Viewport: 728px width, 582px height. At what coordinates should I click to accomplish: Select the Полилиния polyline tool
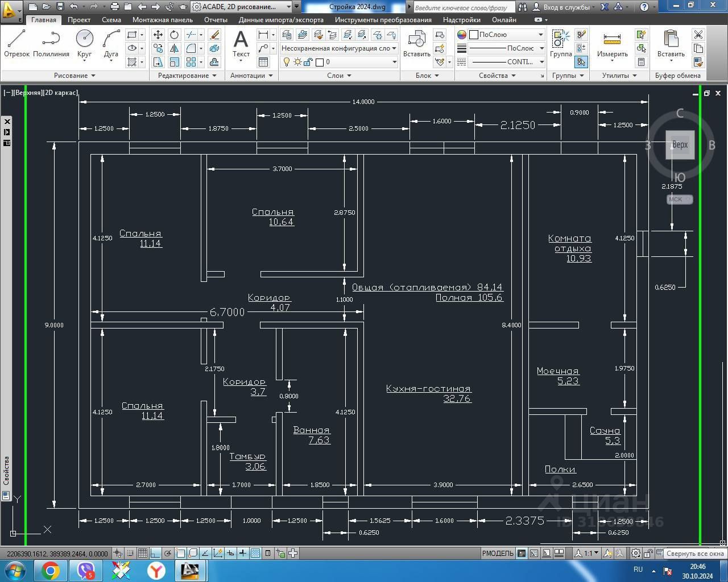[x=51, y=44]
